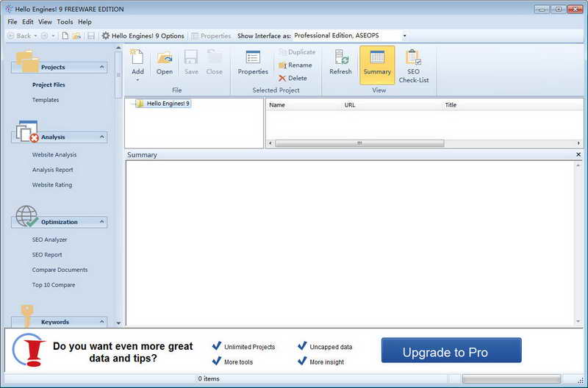Viewport: 588px width, 388px height.
Task: Click the open folder toolbar icon
Action: (76, 36)
